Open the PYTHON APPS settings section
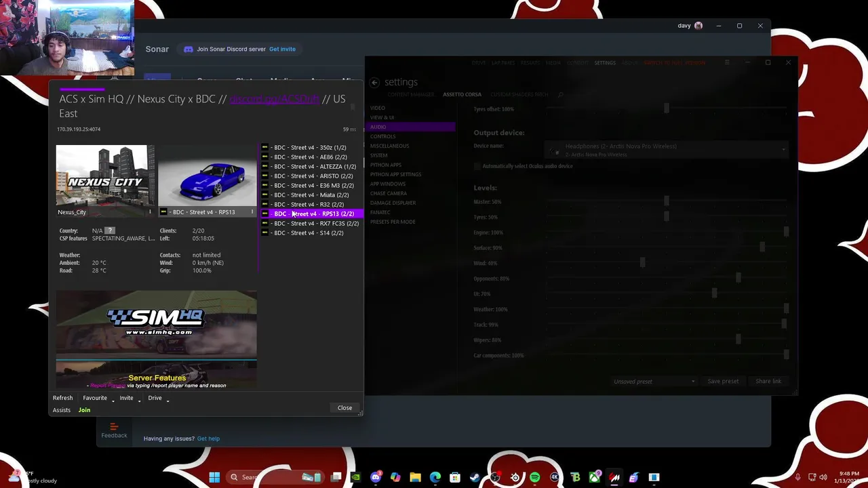Screen dimensions: 868x488 click(386, 165)
